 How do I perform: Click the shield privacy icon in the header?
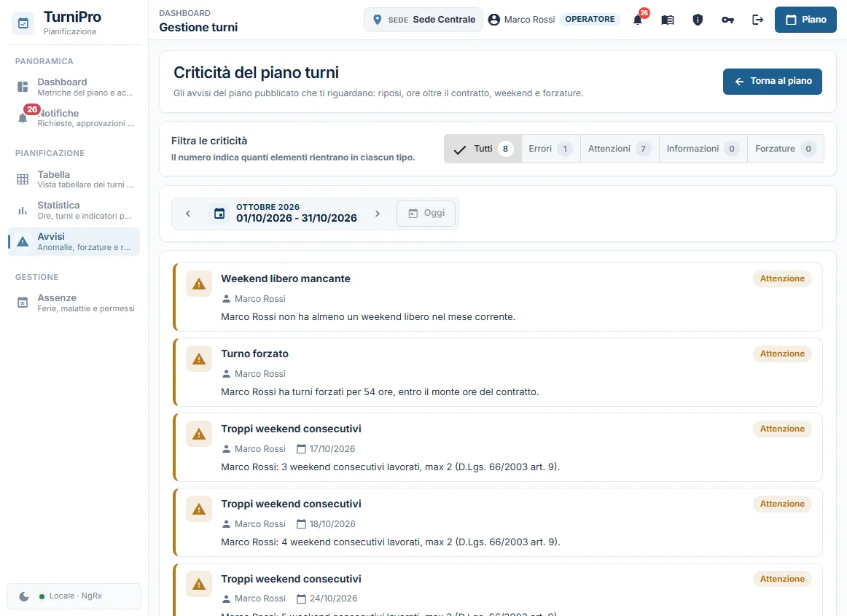point(698,20)
